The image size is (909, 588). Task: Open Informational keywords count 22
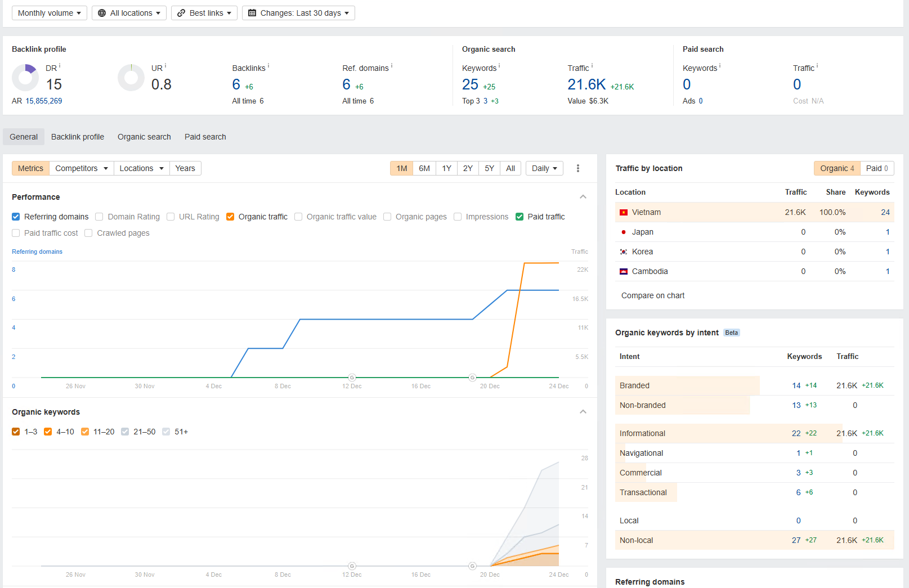pyautogui.click(x=796, y=433)
